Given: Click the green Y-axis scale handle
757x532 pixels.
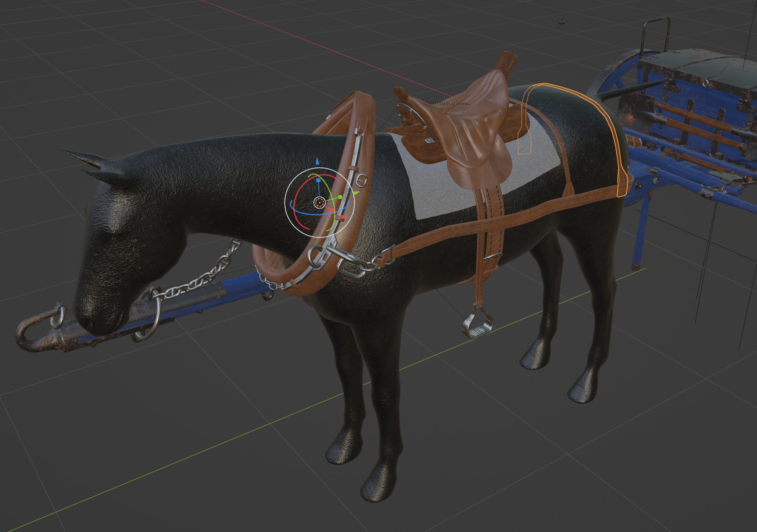Looking at the screenshot, I should click(x=340, y=197).
